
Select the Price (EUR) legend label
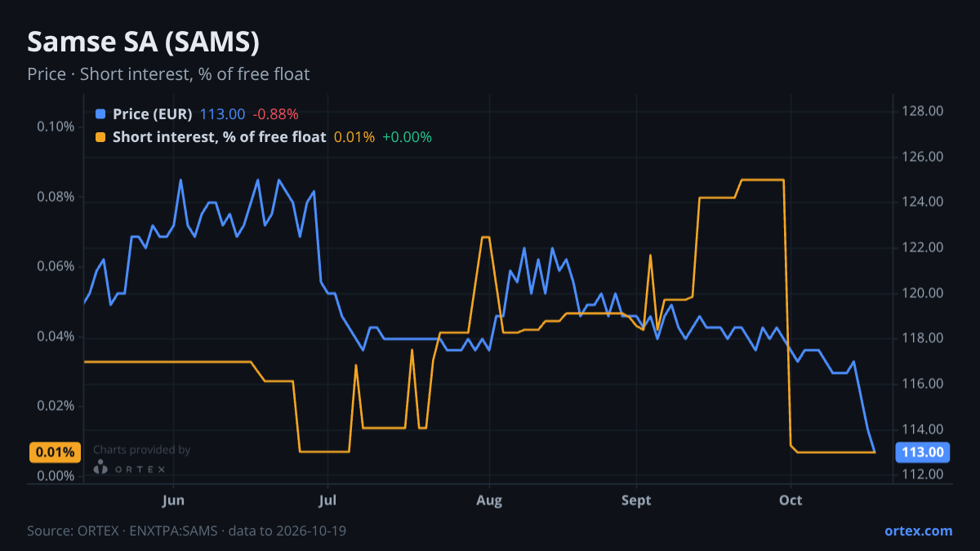(153, 114)
